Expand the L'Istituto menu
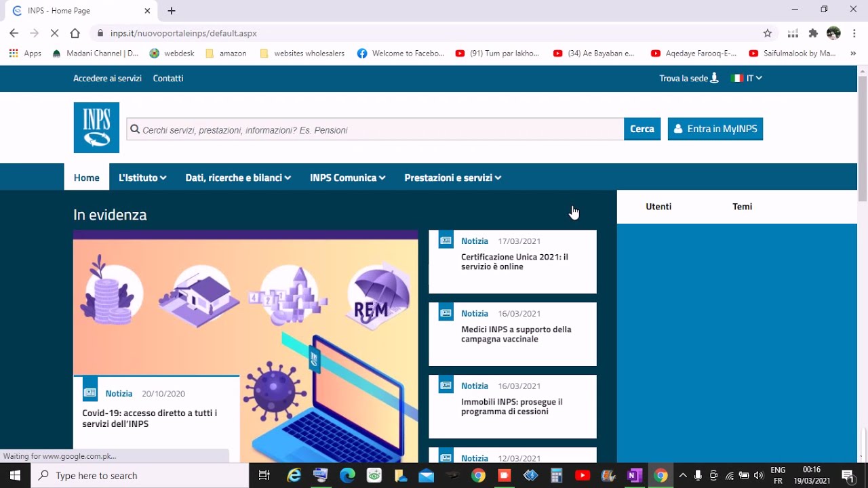The image size is (868, 488). click(x=142, y=178)
